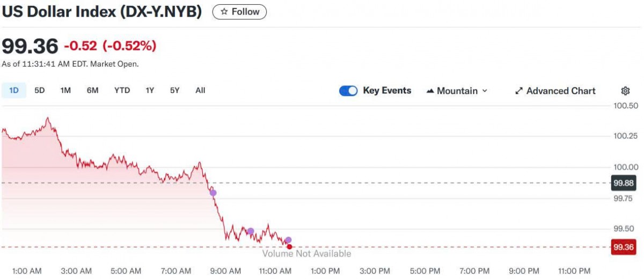This screenshot has width=644, height=279.
Task: Switch chart to 1Y range
Action: tap(150, 90)
